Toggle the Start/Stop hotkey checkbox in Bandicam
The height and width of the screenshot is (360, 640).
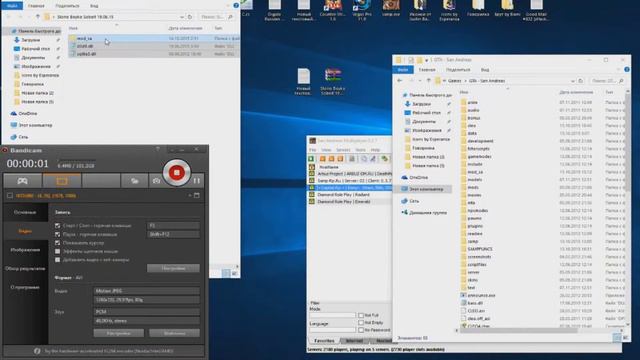coord(58,226)
